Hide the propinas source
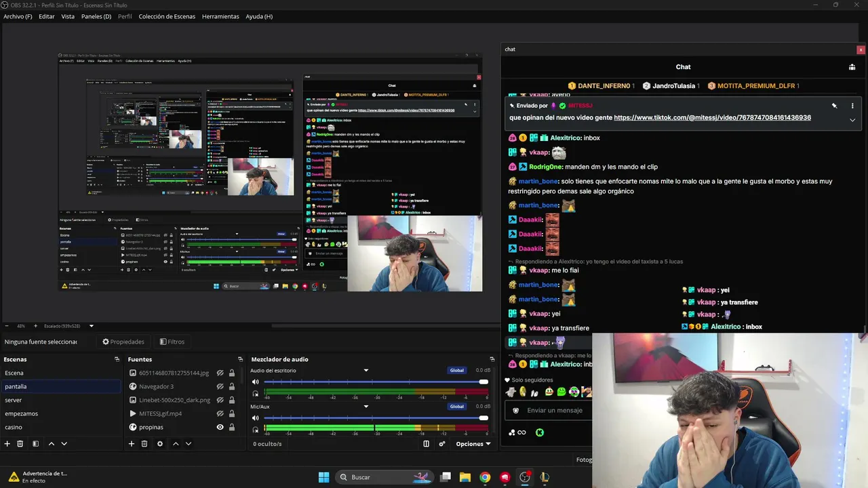This screenshot has height=488, width=868. click(220, 427)
